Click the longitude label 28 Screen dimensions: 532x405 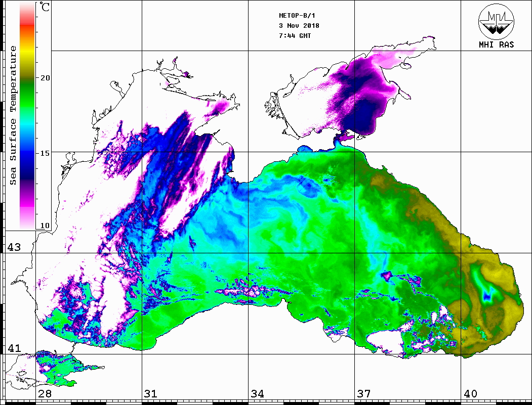pyautogui.click(x=45, y=394)
